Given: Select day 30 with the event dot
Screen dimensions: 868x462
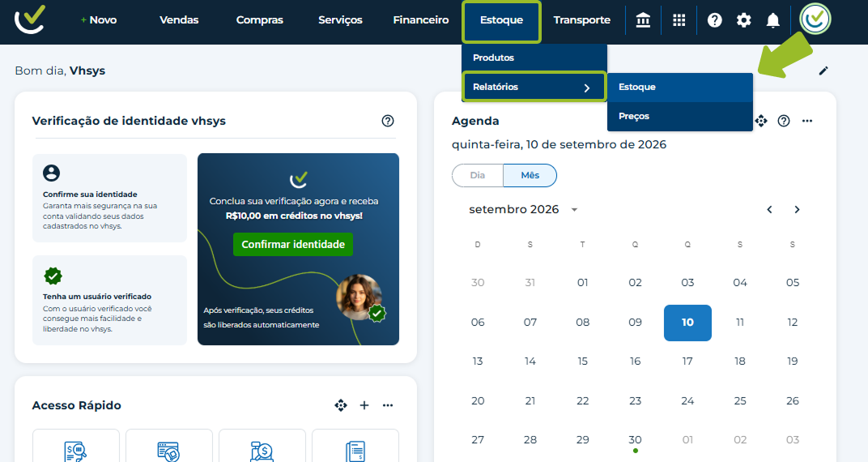Looking at the screenshot, I should coord(635,440).
